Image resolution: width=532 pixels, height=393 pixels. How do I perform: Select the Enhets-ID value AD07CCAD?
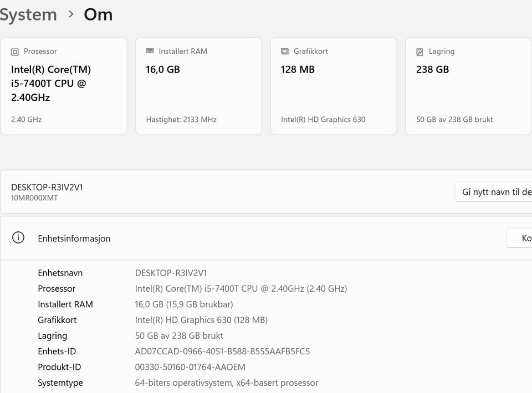[222, 351]
